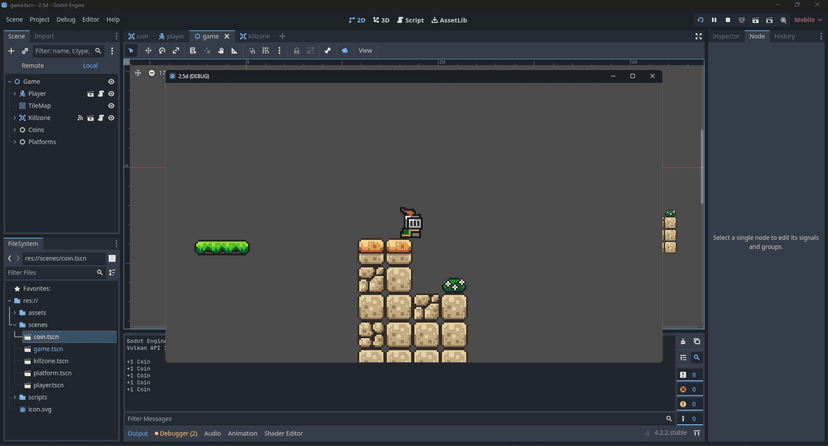Screen dimensions: 828x446
Task: Open the Scene menu
Action: pyautogui.click(x=14, y=20)
